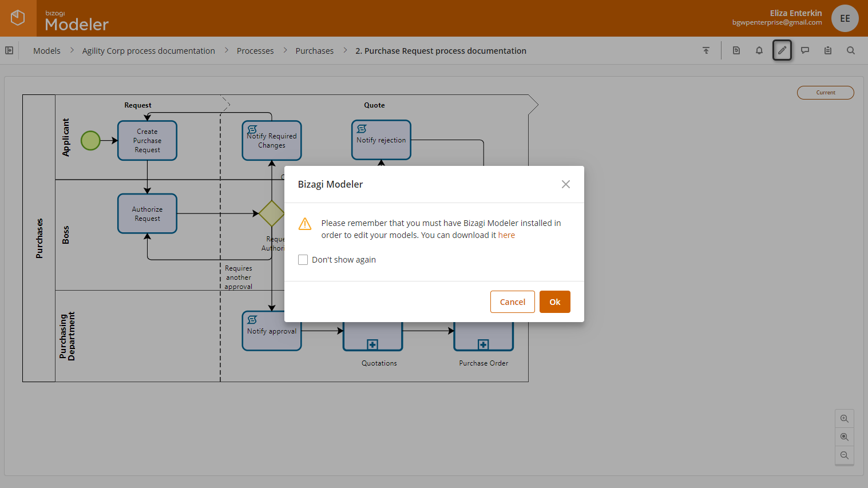Click the Applicant lane label
868x488 pixels.
[x=66, y=137]
